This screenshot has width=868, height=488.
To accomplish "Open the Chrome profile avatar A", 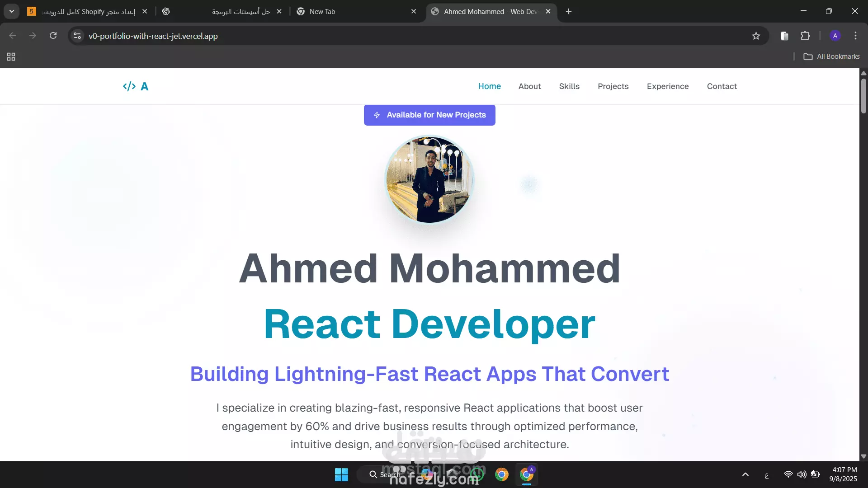I will pyautogui.click(x=835, y=36).
